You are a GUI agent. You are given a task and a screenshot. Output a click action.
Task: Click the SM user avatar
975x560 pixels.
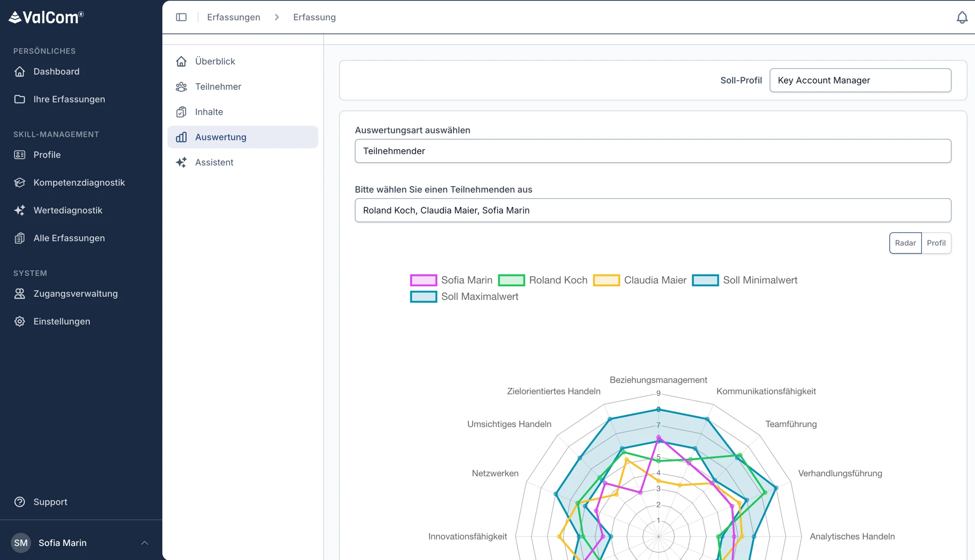click(x=21, y=543)
